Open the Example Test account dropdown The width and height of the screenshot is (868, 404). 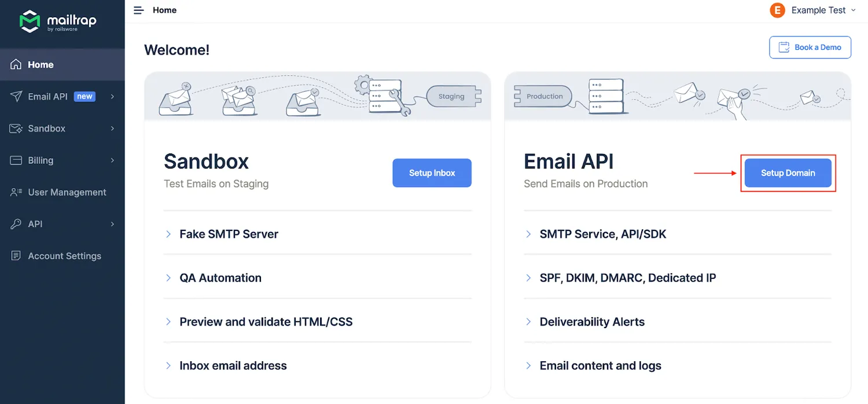pos(813,10)
